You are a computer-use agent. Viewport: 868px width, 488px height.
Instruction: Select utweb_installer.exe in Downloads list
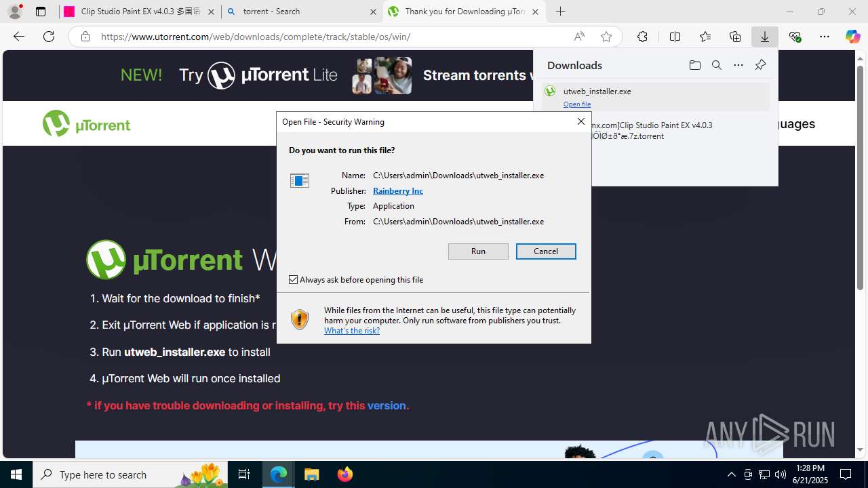click(656, 97)
